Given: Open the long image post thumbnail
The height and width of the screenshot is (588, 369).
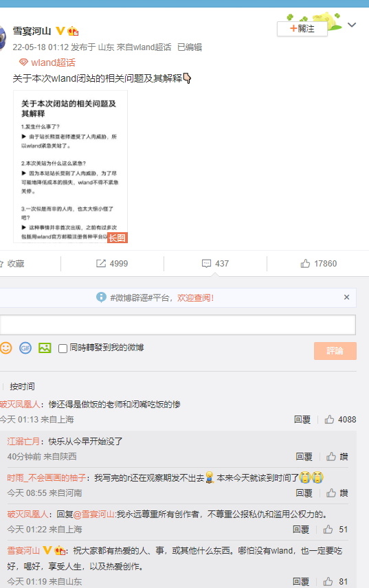Looking at the screenshot, I should [71, 166].
